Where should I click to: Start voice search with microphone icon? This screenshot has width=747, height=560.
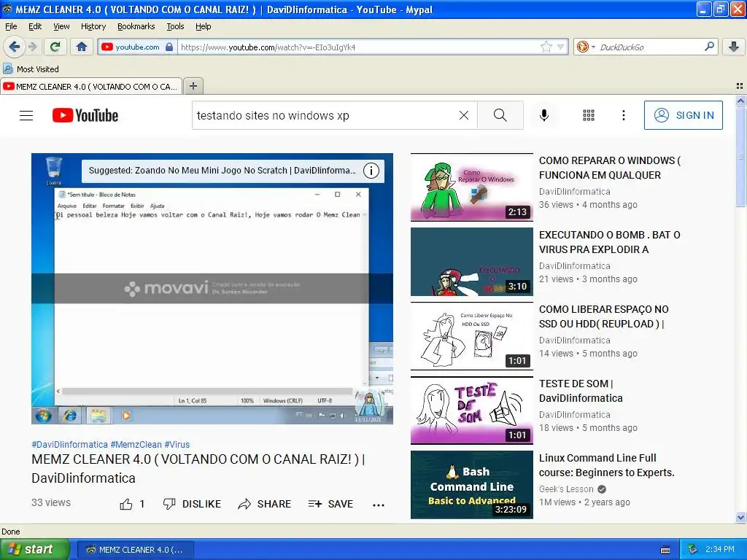click(544, 115)
